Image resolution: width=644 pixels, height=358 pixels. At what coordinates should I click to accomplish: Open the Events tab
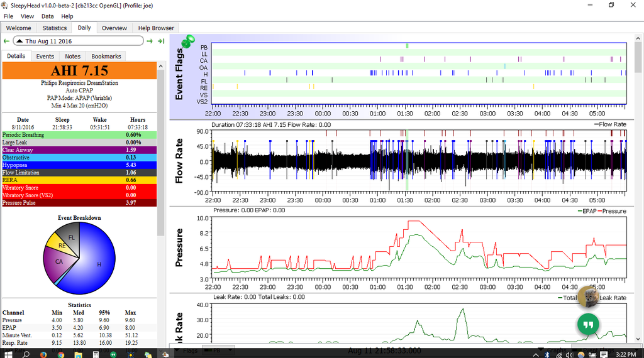(45, 56)
